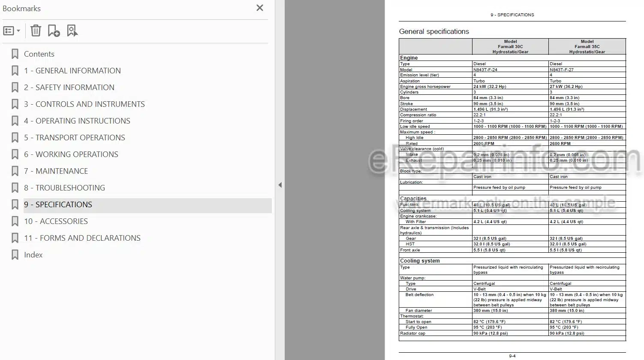This screenshot has height=360, width=644.
Task: Select the 'Model Farmall 30C' column header
Action: 510,47
